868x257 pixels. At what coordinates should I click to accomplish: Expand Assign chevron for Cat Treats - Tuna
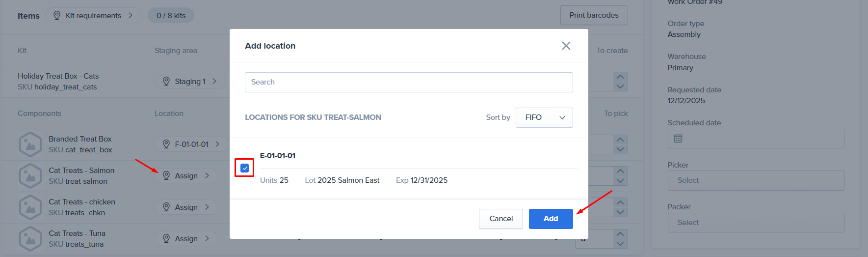pyautogui.click(x=207, y=238)
